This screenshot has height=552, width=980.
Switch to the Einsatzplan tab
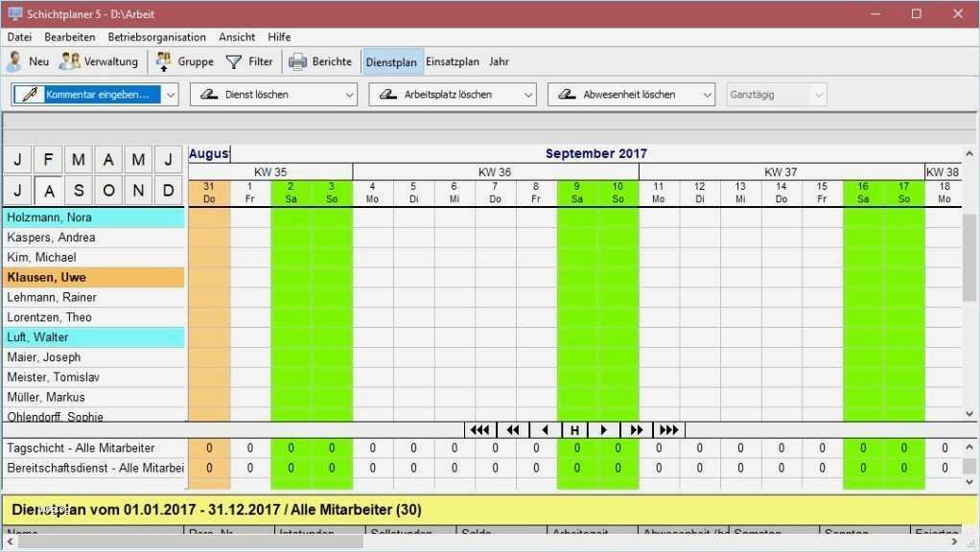pos(454,60)
